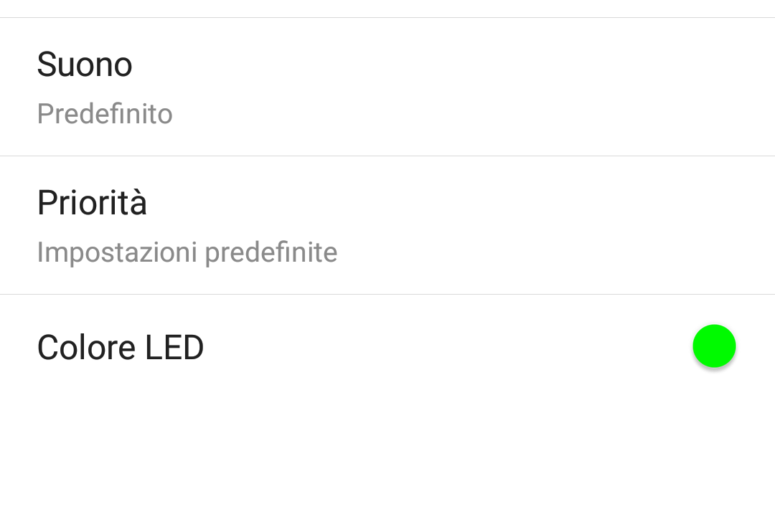Open priority options via Priorità title
This screenshot has width=775, height=532.
pos(92,203)
